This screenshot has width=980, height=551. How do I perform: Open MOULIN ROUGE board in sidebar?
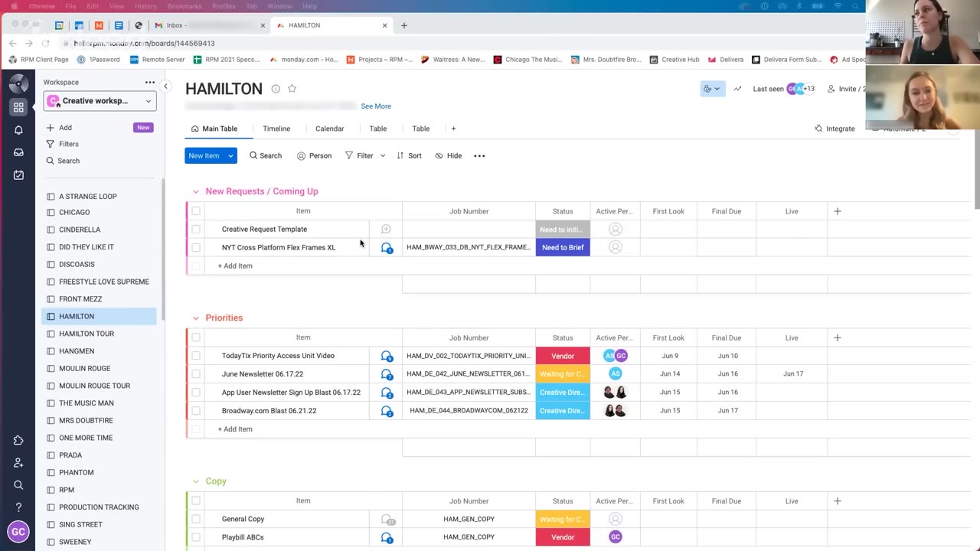[x=84, y=368]
